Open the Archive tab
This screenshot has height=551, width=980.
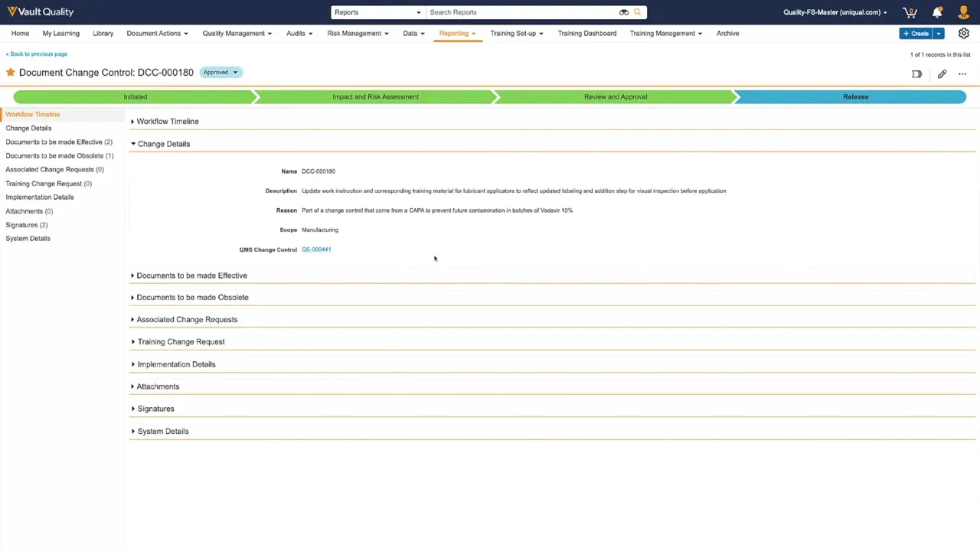coord(728,34)
